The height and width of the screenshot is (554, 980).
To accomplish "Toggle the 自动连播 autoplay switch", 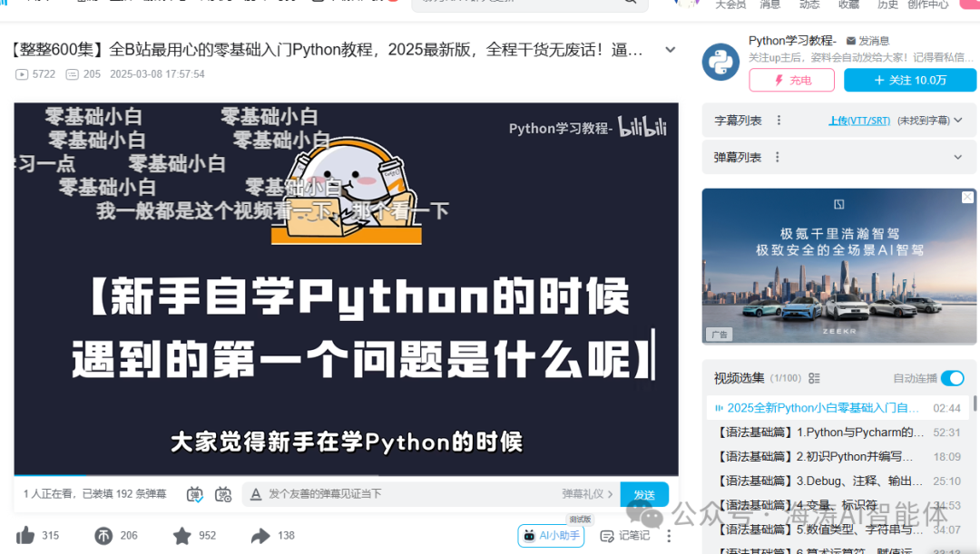I will (x=953, y=378).
